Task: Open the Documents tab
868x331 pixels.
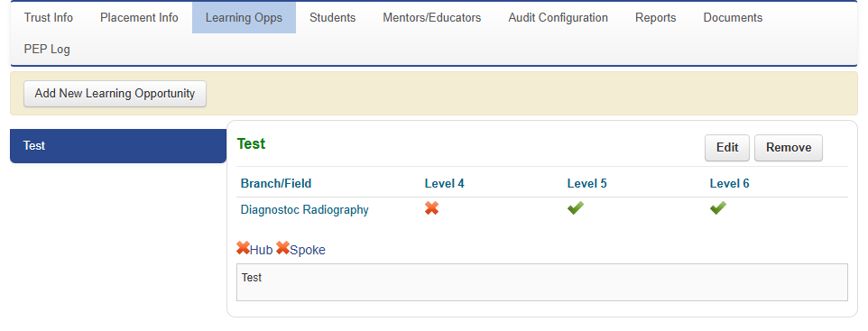Action: tap(733, 18)
